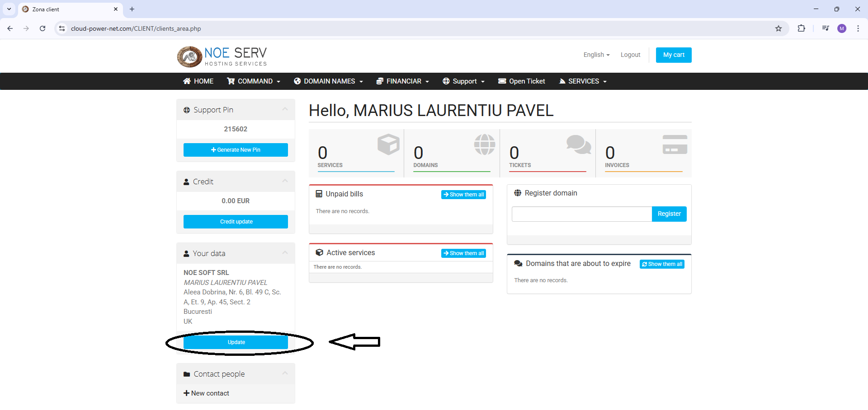
Task: Bookmark this page with star icon
Action: (x=778, y=28)
